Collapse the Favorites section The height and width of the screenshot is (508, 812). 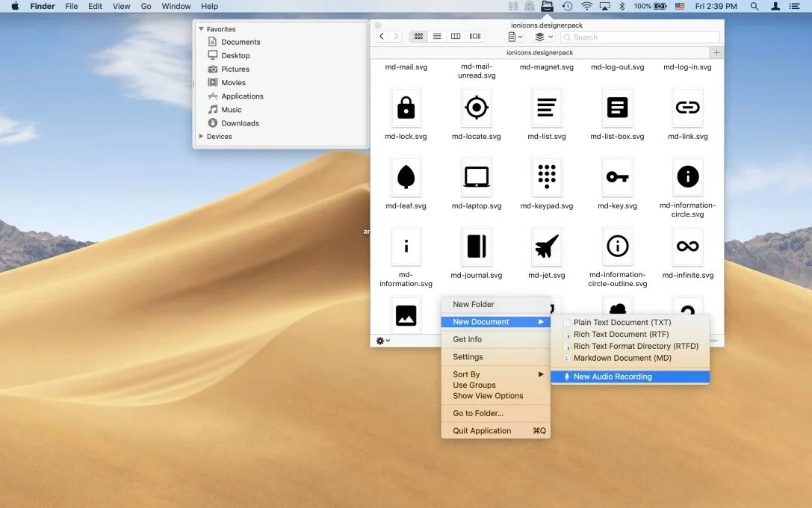201,29
